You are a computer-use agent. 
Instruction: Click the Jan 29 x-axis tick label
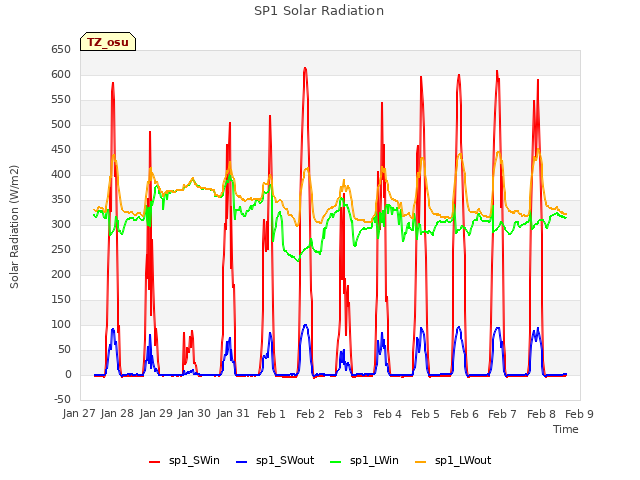click(x=156, y=413)
